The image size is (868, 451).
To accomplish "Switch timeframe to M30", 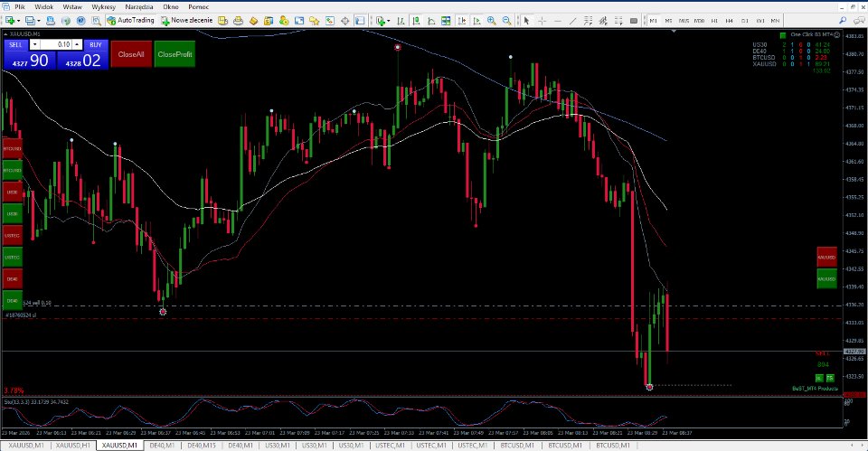I will click(x=699, y=21).
